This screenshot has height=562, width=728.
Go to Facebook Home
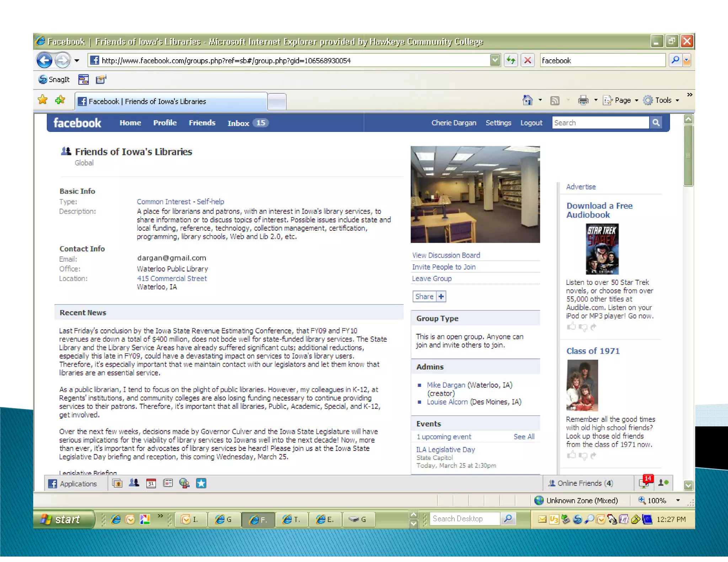pyautogui.click(x=130, y=123)
